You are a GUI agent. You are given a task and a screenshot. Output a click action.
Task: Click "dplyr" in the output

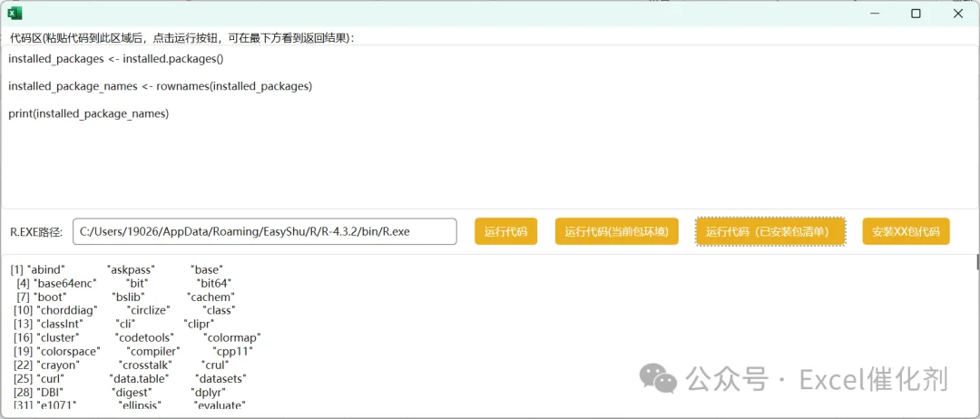[208, 392]
